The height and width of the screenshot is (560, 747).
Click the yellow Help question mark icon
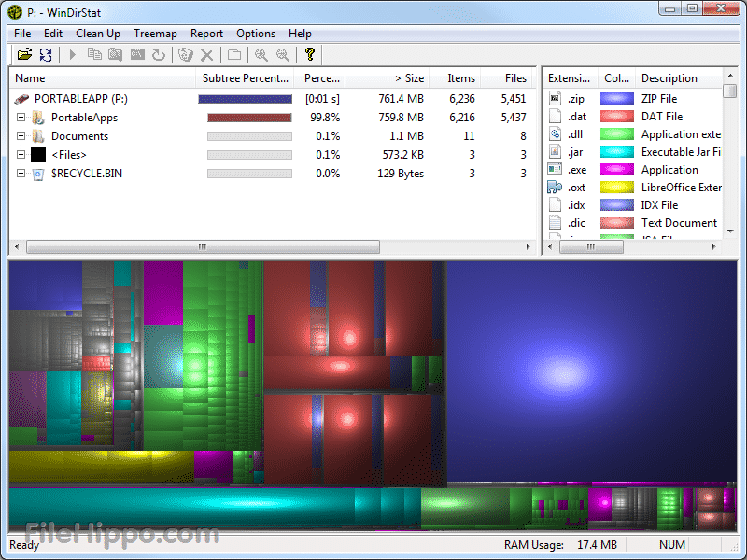(310, 55)
